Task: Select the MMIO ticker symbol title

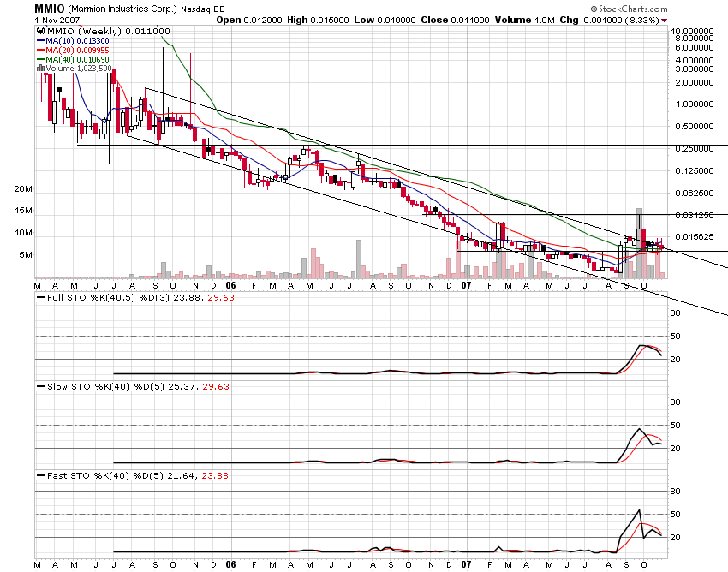Action: tap(51, 9)
